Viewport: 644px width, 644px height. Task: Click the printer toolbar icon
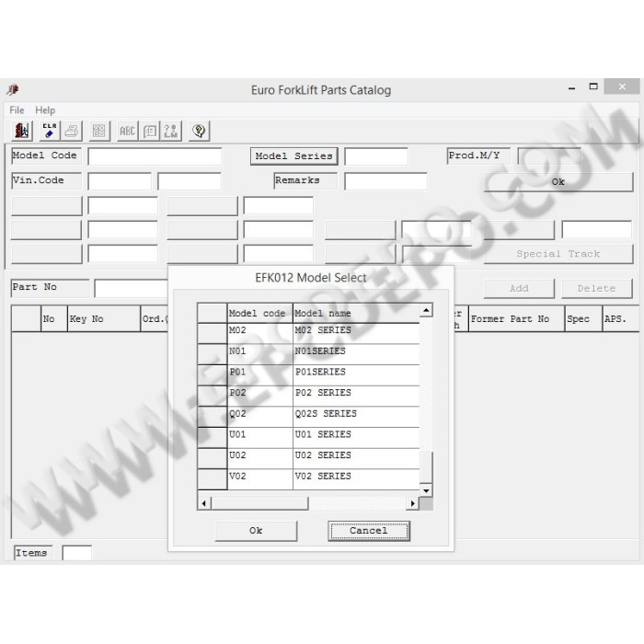[72, 131]
